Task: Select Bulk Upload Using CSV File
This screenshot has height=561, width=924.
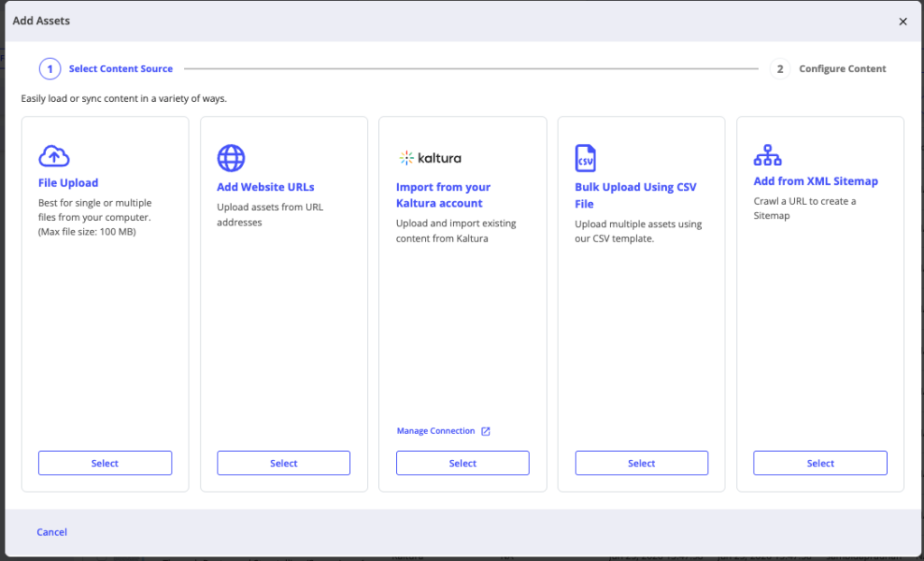Action: [x=642, y=464]
